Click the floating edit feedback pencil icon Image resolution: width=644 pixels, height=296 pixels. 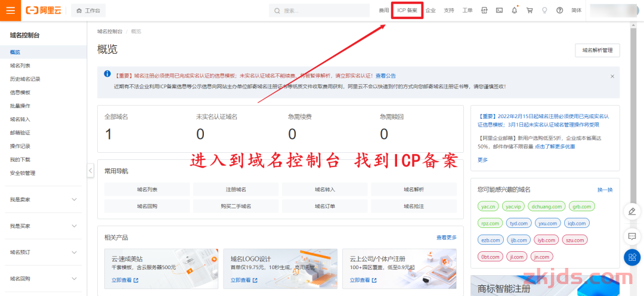(x=632, y=212)
